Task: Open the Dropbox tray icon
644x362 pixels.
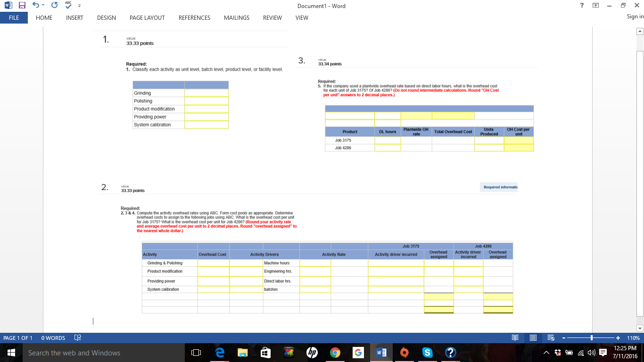Action: (x=558, y=353)
